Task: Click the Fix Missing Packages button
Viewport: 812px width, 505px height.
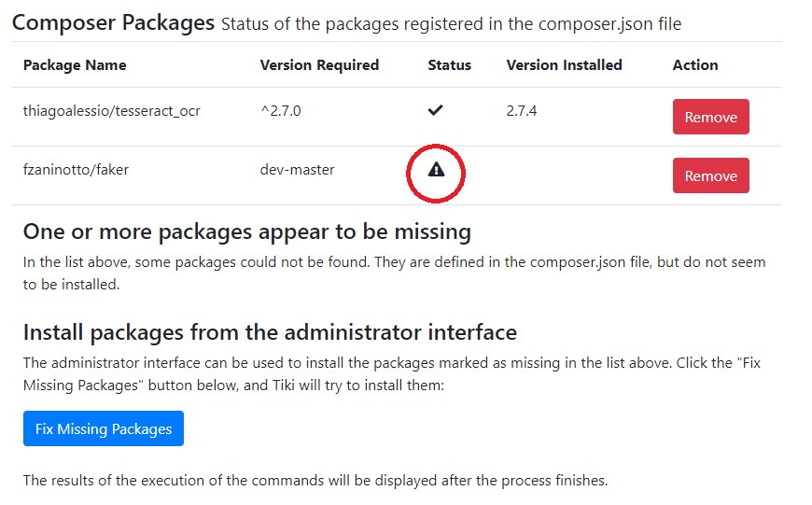Action: [x=104, y=428]
